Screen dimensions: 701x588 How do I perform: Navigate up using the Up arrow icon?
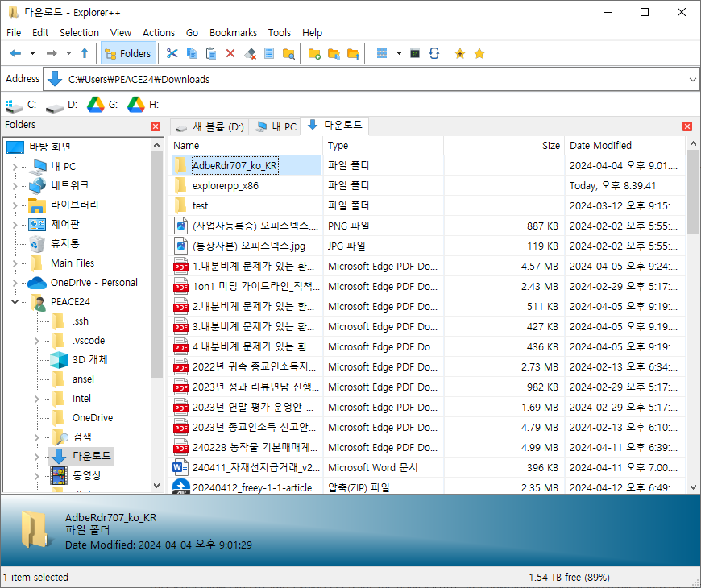click(85, 52)
